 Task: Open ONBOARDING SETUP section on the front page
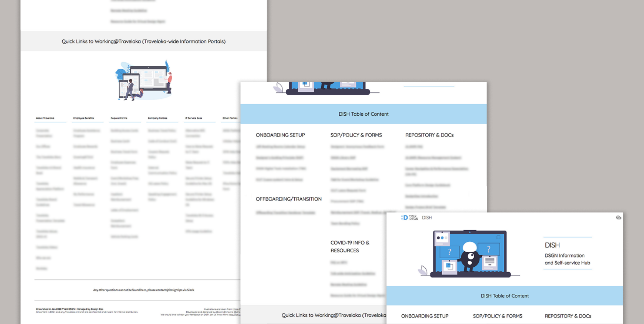(425, 316)
